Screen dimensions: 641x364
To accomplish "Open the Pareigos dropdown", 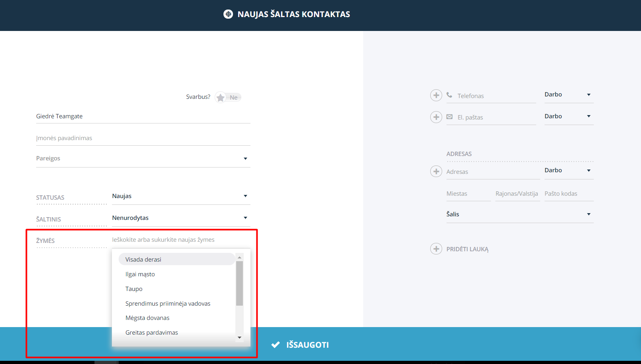I will click(x=143, y=158).
